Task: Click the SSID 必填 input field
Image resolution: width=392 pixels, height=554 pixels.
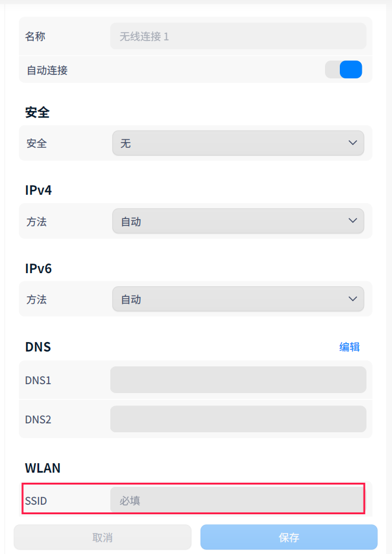Action: (237, 501)
